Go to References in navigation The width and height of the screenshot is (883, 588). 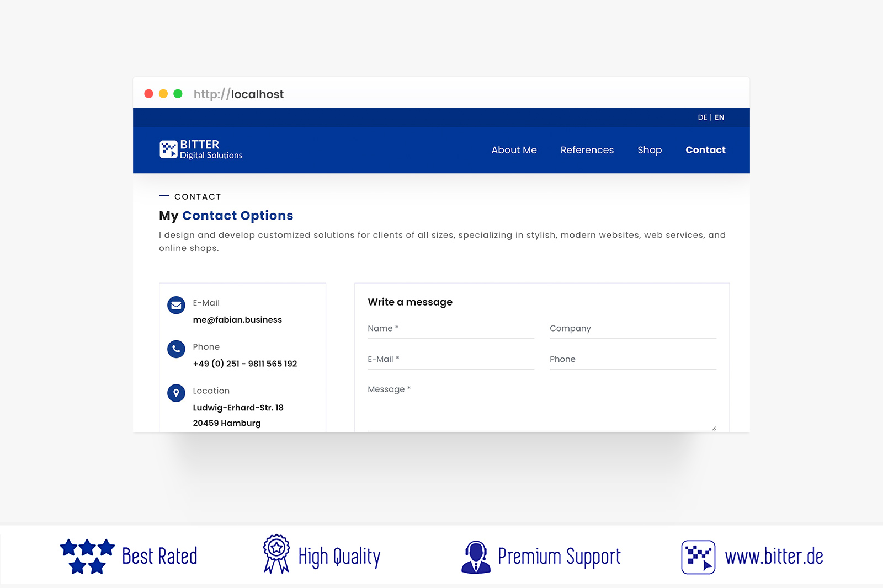tap(587, 150)
